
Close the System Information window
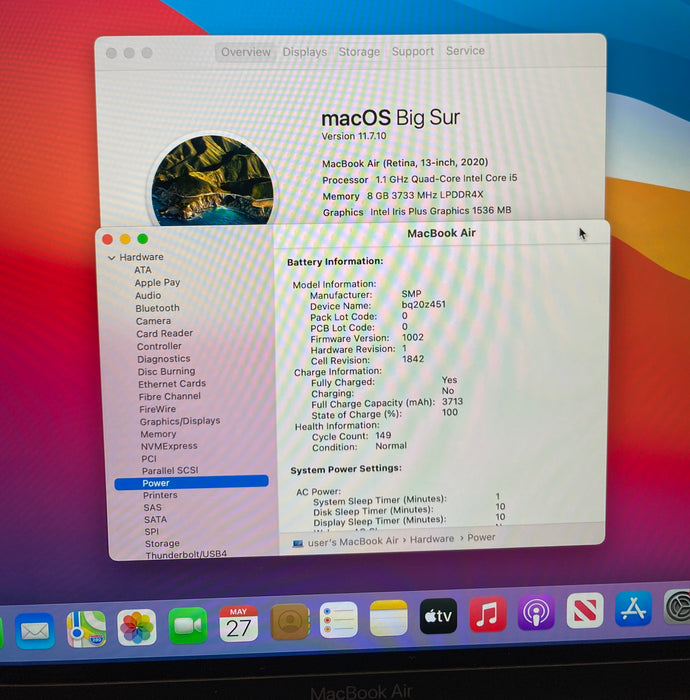coord(108,239)
